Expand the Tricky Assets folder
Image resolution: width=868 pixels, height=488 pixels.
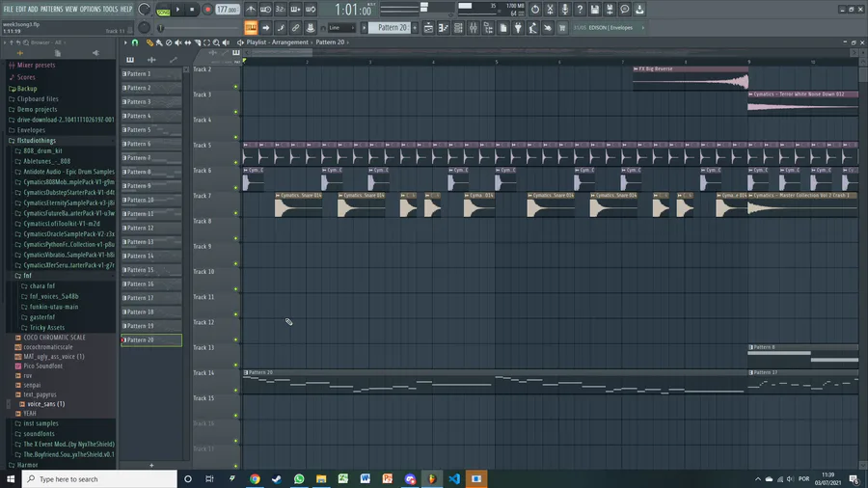click(x=46, y=328)
